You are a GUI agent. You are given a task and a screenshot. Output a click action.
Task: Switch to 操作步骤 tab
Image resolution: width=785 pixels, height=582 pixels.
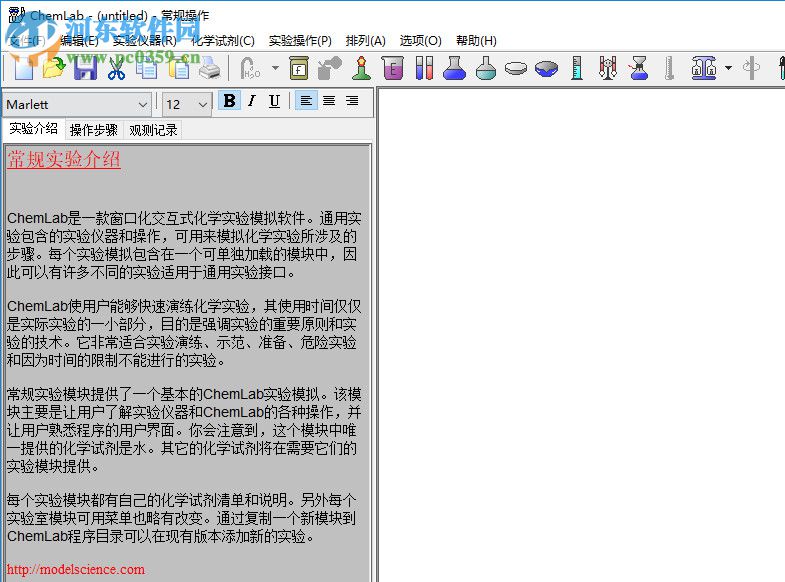coord(94,130)
